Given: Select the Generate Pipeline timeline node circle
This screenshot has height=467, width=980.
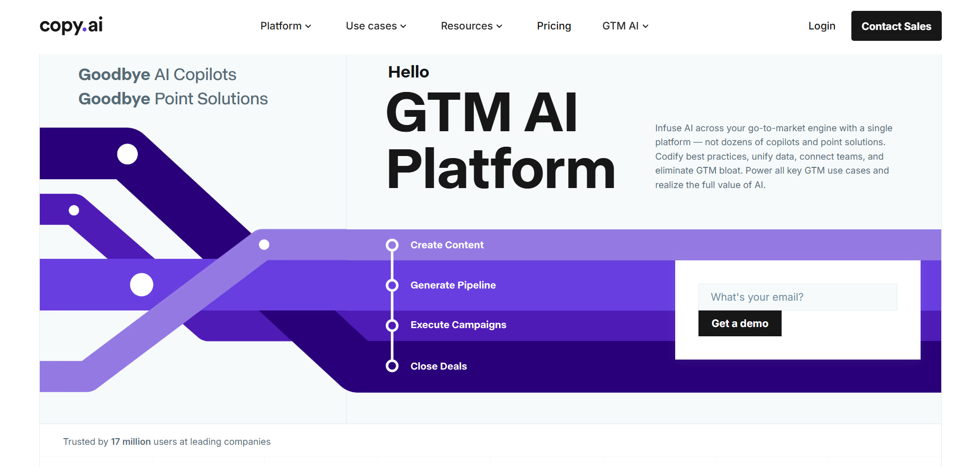Looking at the screenshot, I should tap(393, 285).
